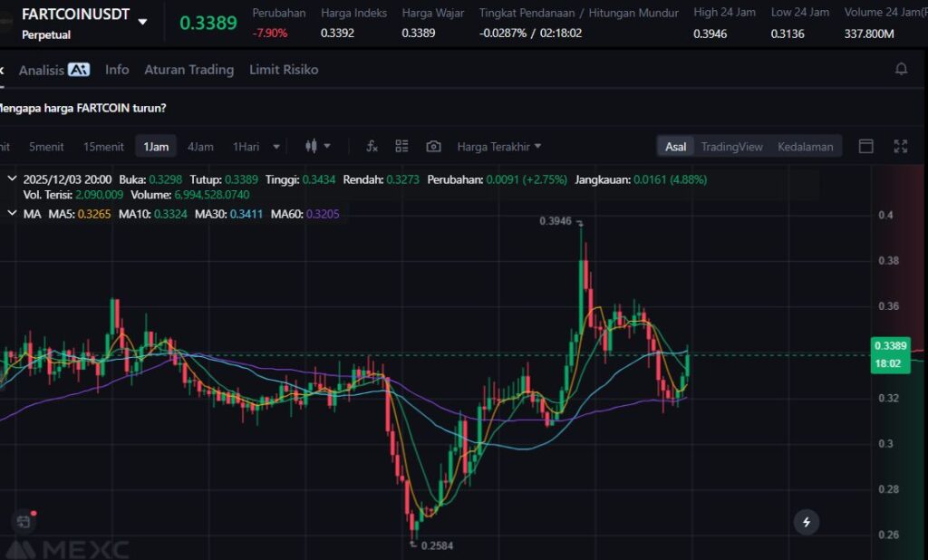The image size is (928, 560).
Task: Click the panel layout icon beside fullscreen
Action: coord(866,147)
